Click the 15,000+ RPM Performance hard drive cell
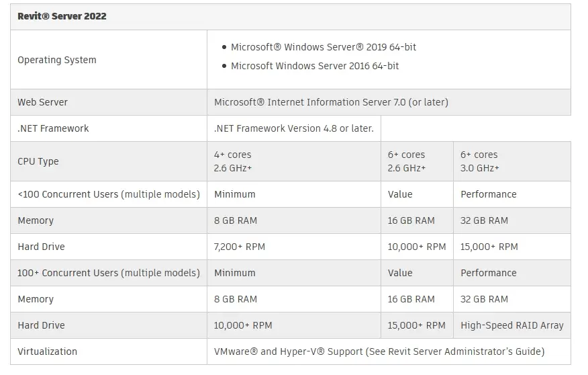Screen dimensions: 588x375 tap(512, 247)
